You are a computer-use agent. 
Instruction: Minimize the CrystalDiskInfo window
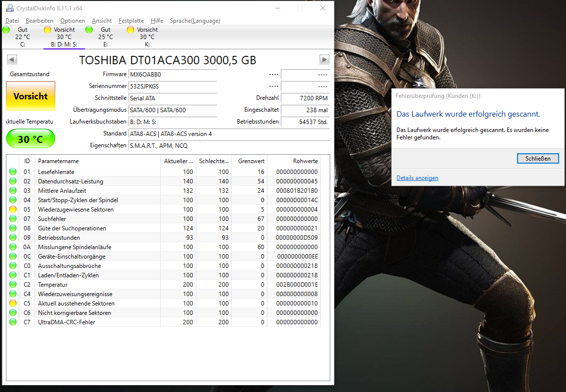coord(278,8)
